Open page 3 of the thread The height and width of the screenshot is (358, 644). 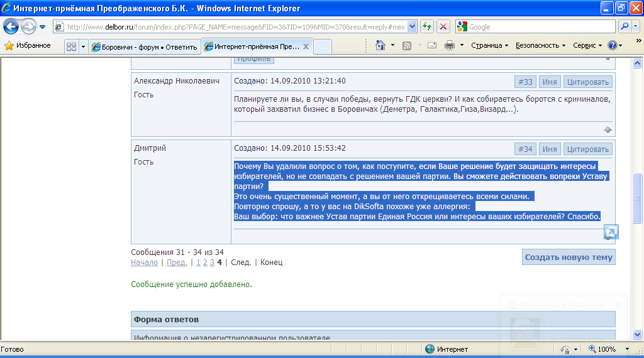(213, 263)
